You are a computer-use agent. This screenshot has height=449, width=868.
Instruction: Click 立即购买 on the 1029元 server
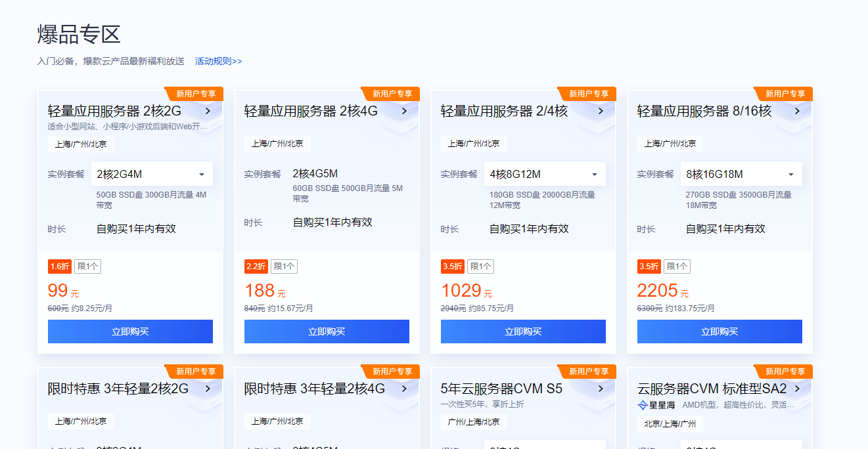click(523, 331)
